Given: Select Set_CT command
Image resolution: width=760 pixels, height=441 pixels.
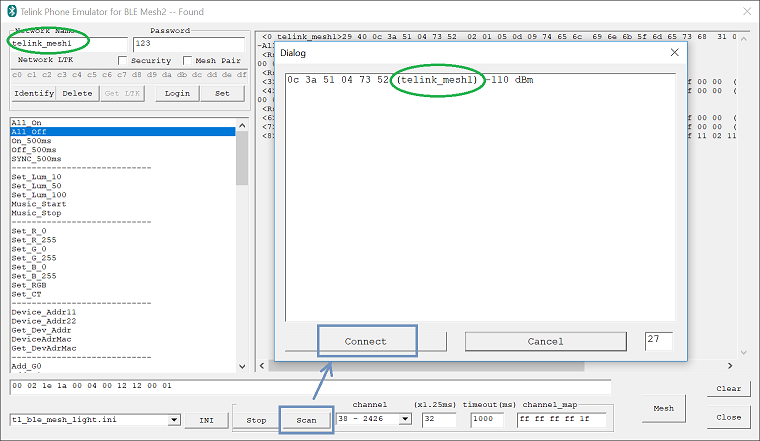Looking at the screenshot, I should [x=123, y=294].
